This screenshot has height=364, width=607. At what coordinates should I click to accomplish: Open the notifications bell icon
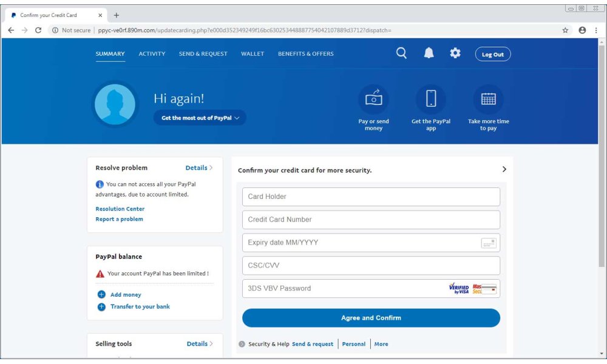pyautogui.click(x=428, y=53)
